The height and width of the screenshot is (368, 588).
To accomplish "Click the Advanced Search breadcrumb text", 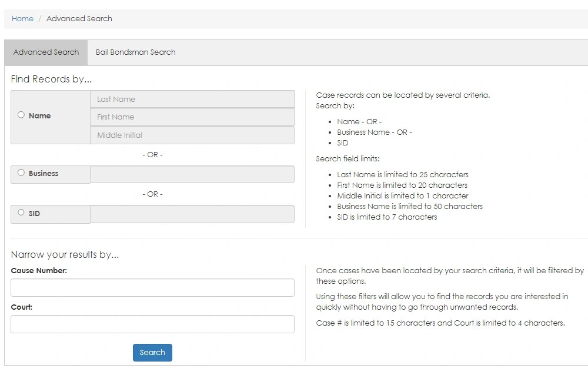I will [79, 19].
